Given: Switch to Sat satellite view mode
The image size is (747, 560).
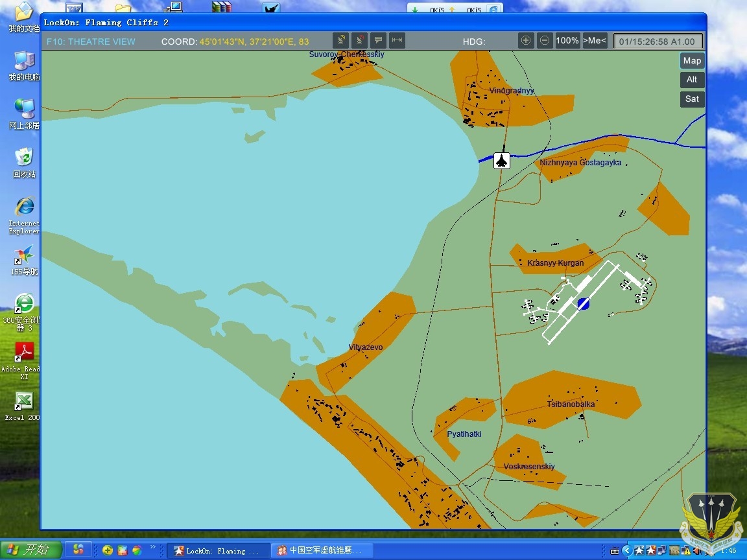Looking at the screenshot, I should (x=693, y=99).
